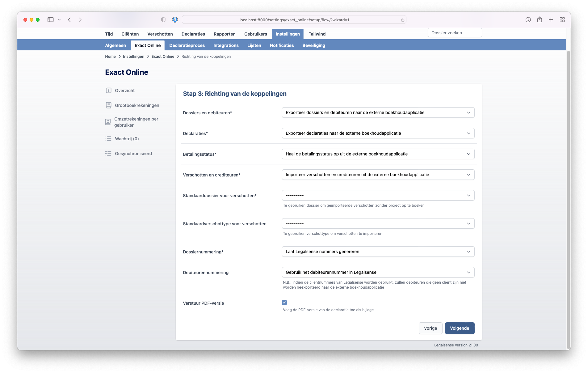The image size is (588, 373).
Task: Click the Dossier zoeken search field
Action: click(455, 33)
